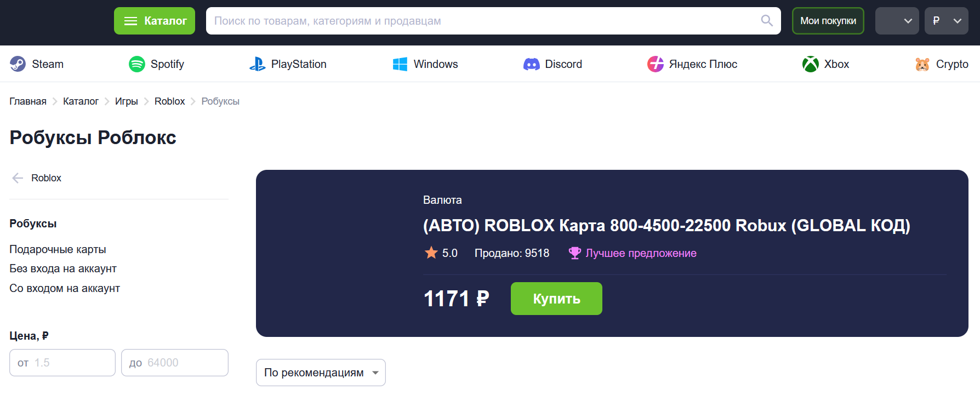
Task: Click the Xbox logo icon
Action: coord(811,64)
